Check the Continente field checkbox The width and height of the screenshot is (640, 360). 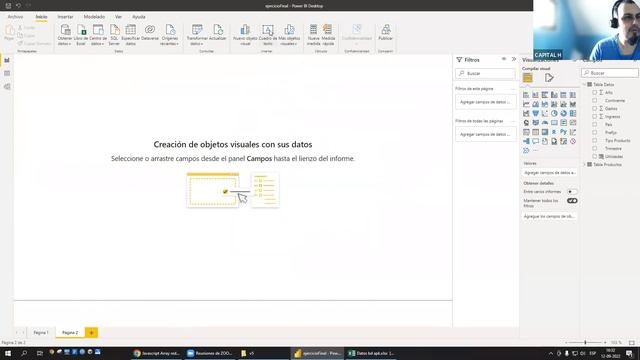click(x=595, y=100)
